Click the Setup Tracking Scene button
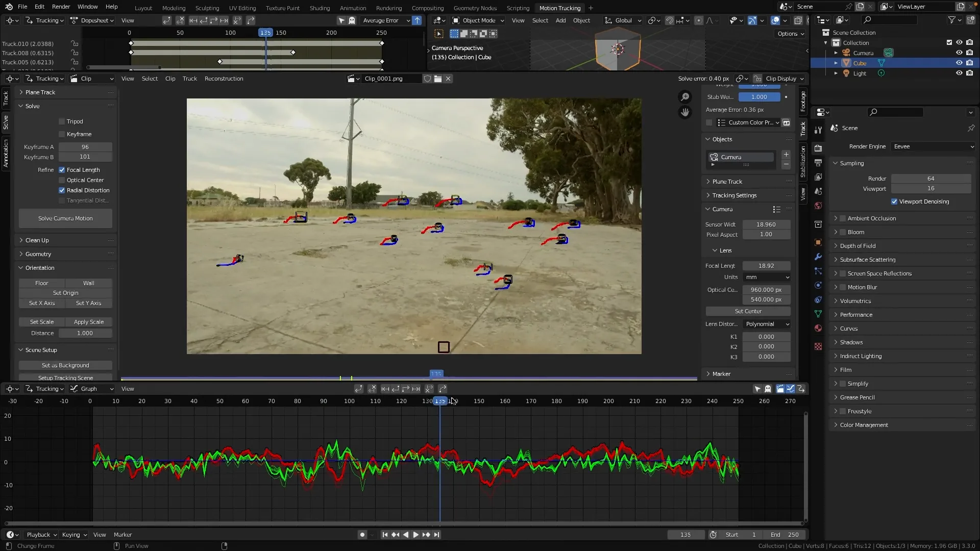 (x=65, y=378)
